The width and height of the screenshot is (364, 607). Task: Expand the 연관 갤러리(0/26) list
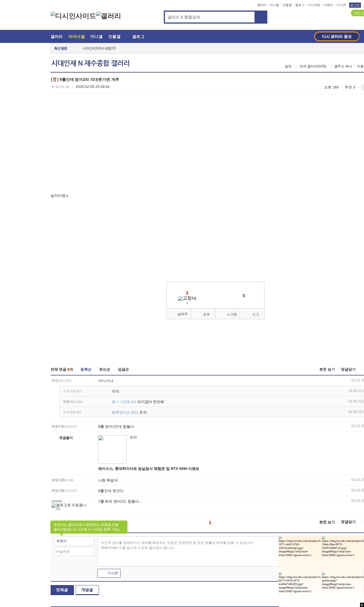[x=313, y=66]
